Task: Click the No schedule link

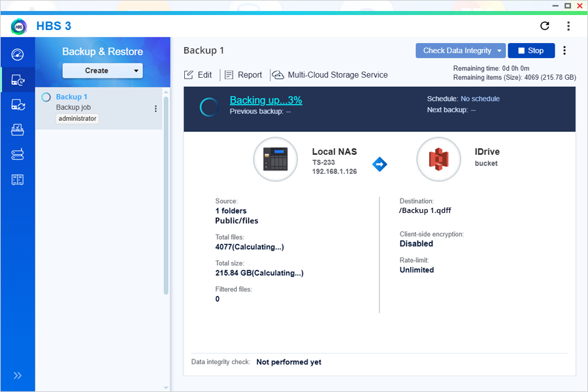Action: pyautogui.click(x=480, y=99)
